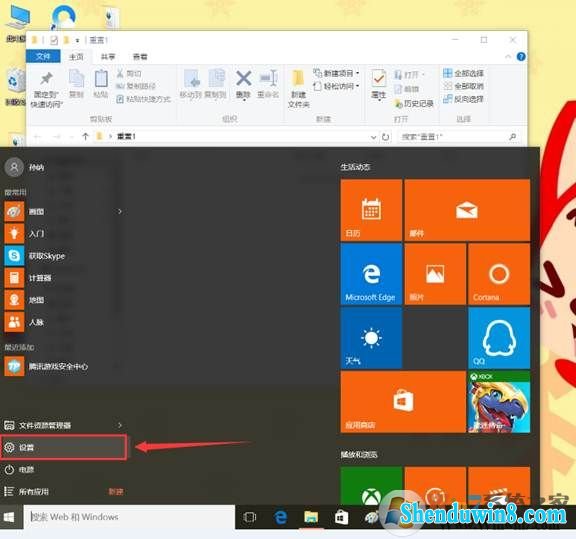Open the Cortana tile
Viewport: 576px width, 539px height.
point(499,274)
